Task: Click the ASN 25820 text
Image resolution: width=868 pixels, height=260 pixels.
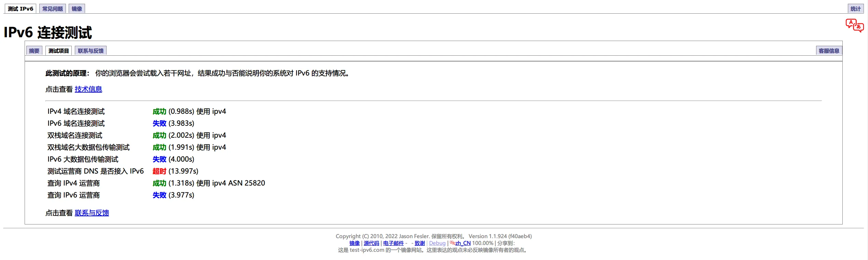Action: [x=247, y=183]
